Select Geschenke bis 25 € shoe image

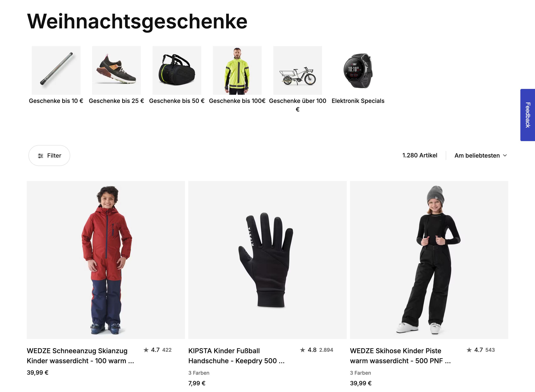point(116,71)
